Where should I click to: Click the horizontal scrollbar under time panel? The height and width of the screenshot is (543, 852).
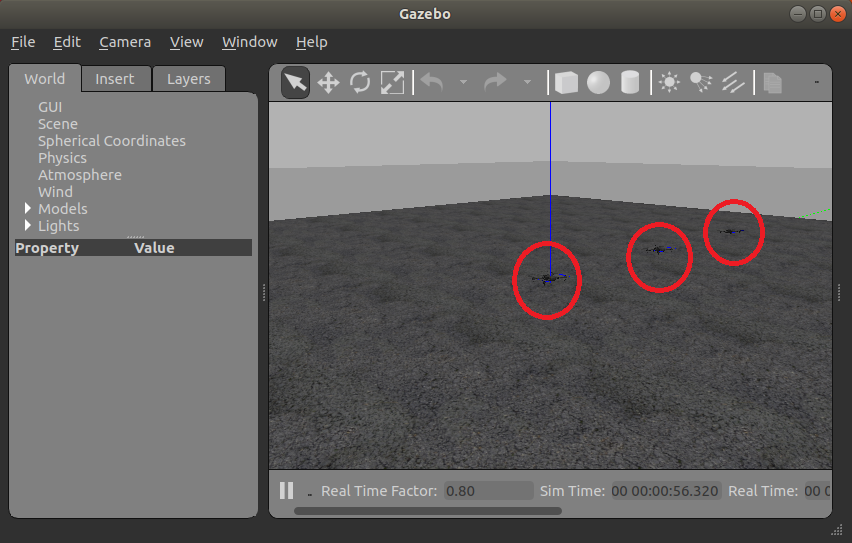click(x=428, y=511)
